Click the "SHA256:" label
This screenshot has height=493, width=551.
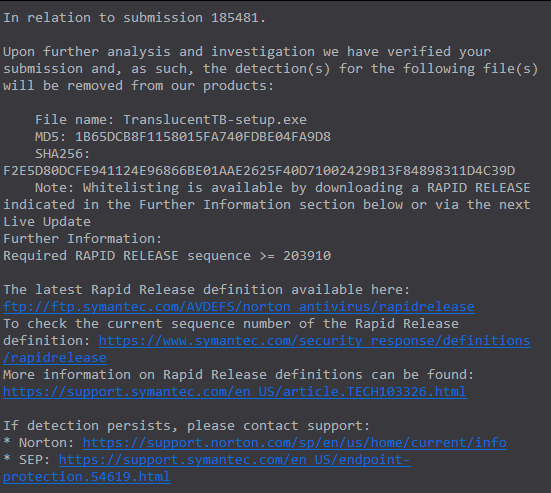[63, 154]
